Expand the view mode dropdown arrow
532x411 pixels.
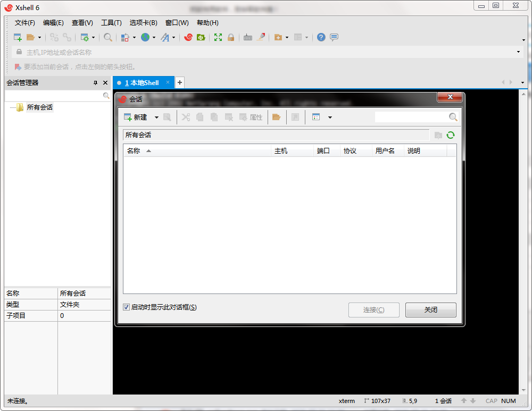(330, 118)
